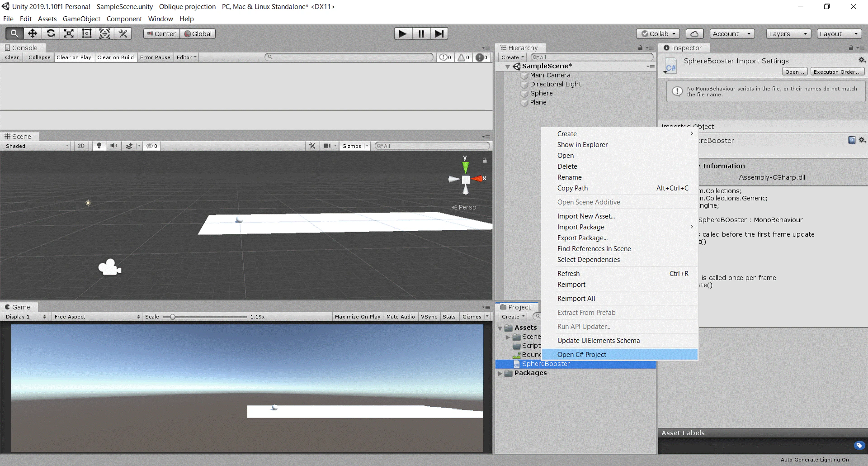
Task: Expand the Packages folder
Action: pos(500,373)
